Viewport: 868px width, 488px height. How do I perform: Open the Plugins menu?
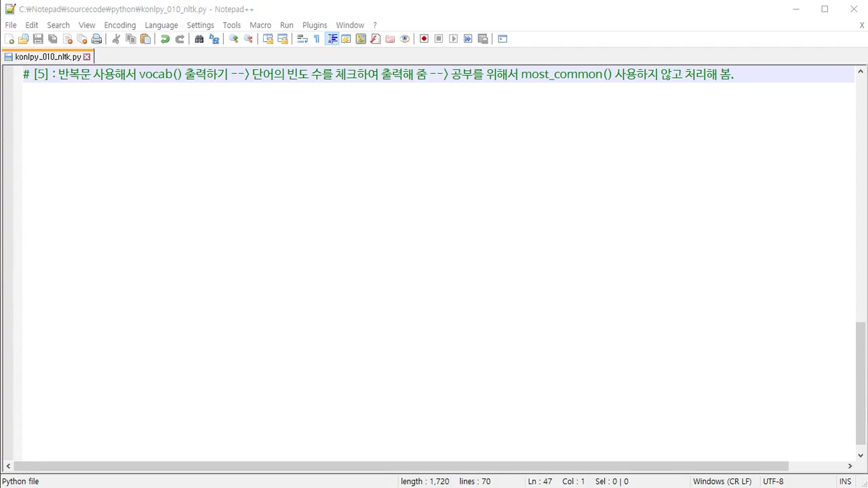pyautogui.click(x=315, y=25)
